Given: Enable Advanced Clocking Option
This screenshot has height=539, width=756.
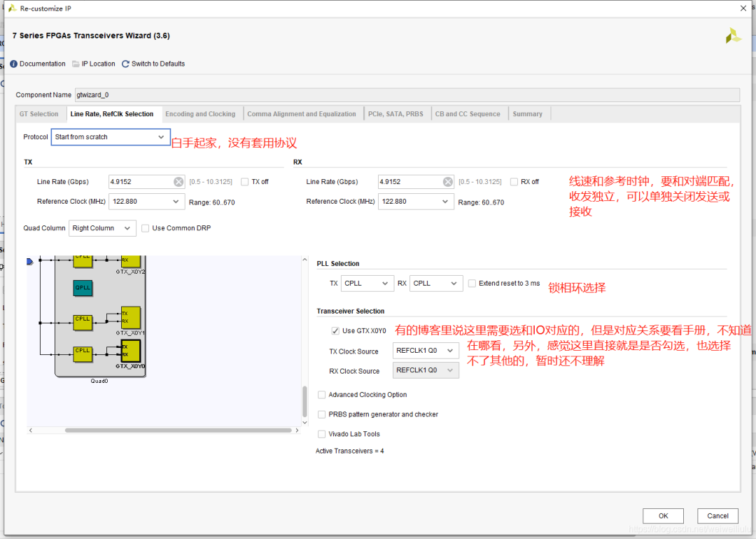Looking at the screenshot, I should click(321, 395).
